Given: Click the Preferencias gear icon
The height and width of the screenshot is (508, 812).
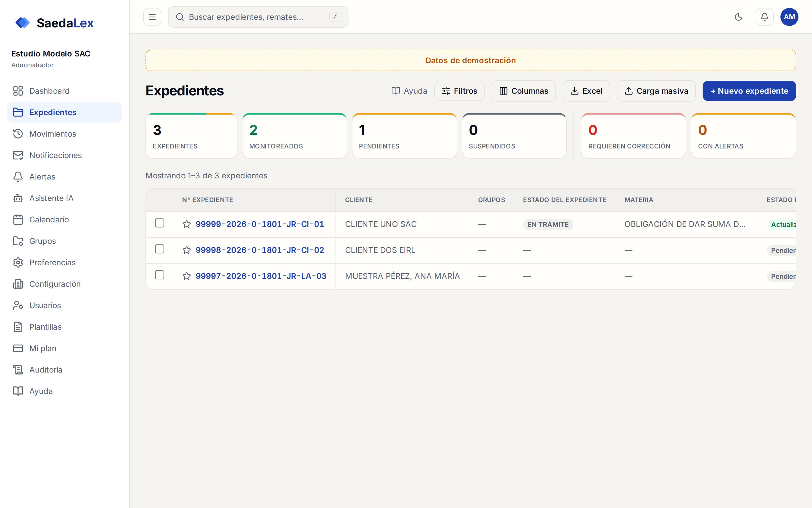Looking at the screenshot, I should click(x=18, y=262).
